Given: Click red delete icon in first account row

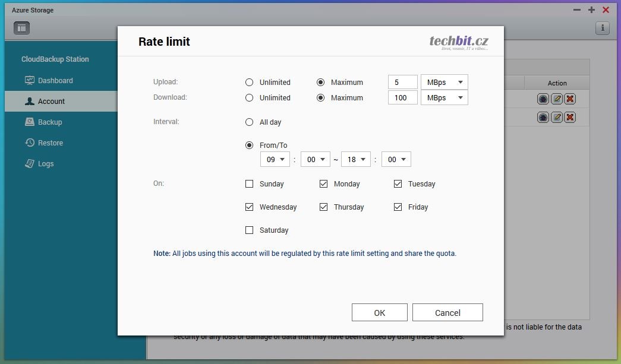Looking at the screenshot, I should pyautogui.click(x=570, y=99).
